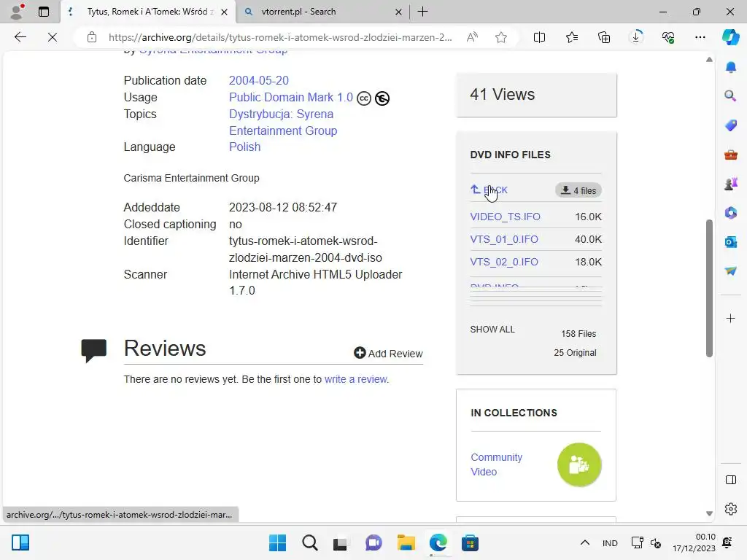Open split screen view
The height and width of the screenshot is (560, 747).
(x=539, y=37)
